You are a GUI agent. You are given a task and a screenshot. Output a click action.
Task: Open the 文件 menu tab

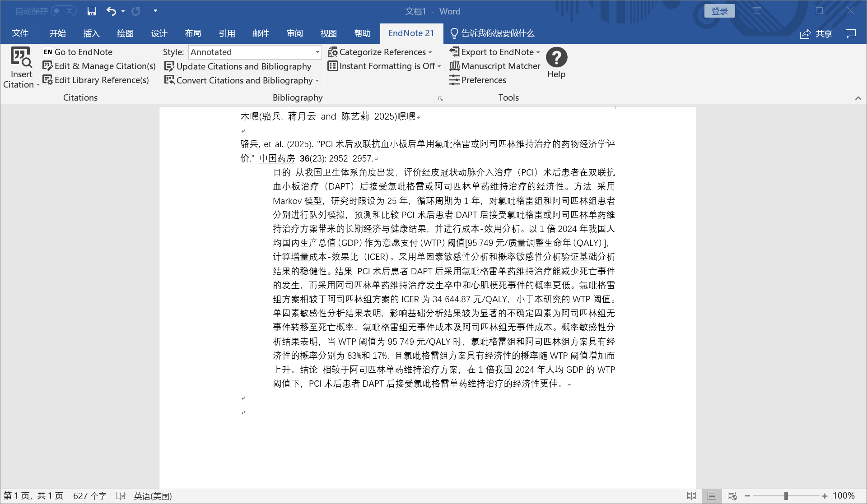[20, 33]
